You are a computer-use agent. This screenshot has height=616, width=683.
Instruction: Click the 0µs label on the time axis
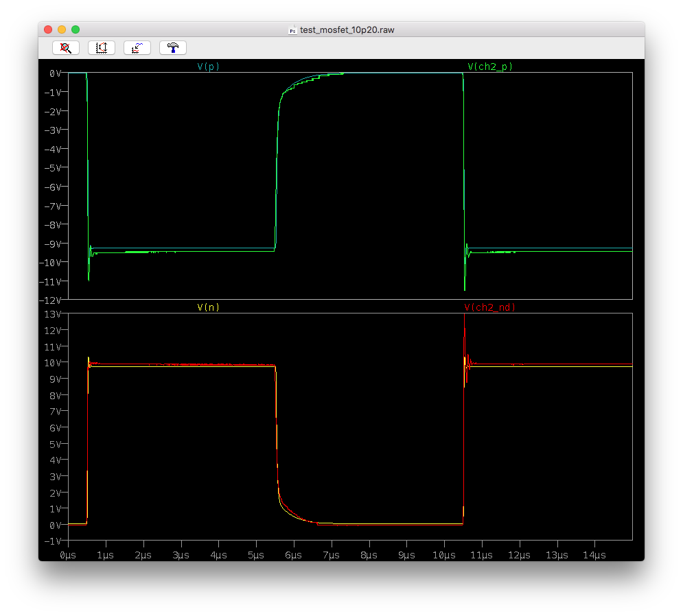coord(68,555)
